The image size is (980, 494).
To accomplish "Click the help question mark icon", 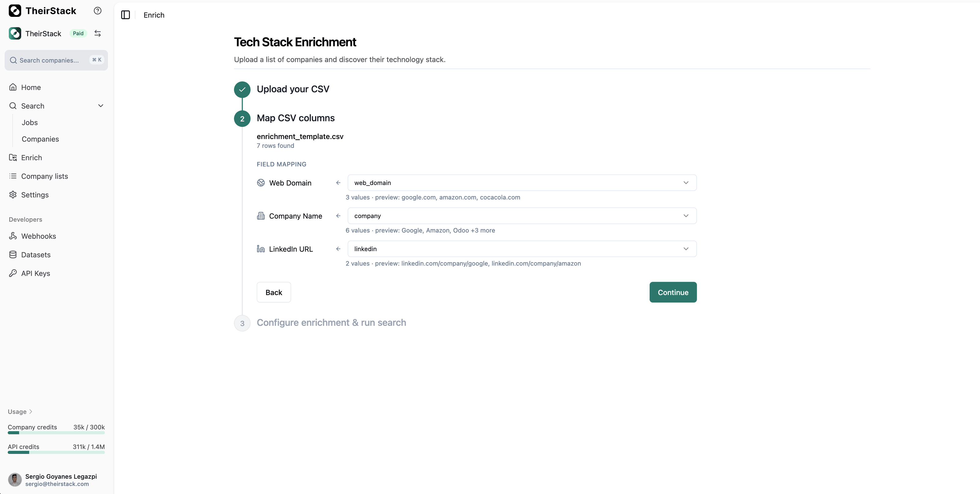I will click(97, 11).
